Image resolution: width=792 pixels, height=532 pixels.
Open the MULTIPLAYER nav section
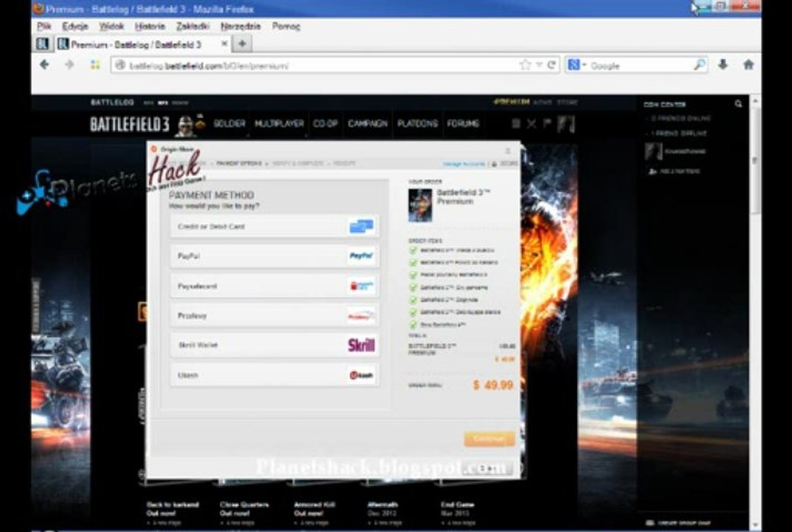coord(279,123)
